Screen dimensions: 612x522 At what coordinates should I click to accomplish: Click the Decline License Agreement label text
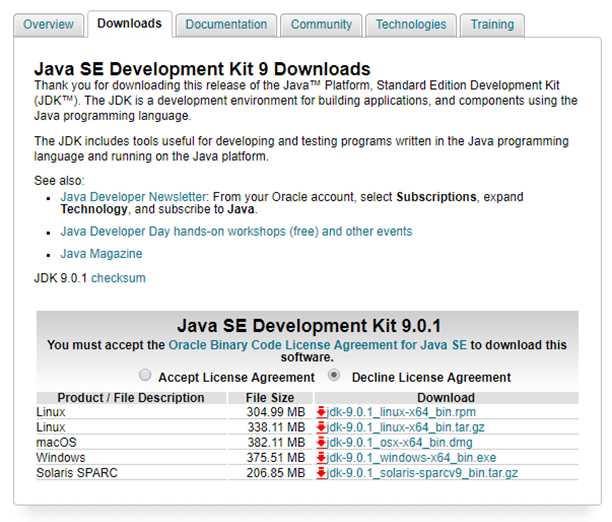[431, 378]
